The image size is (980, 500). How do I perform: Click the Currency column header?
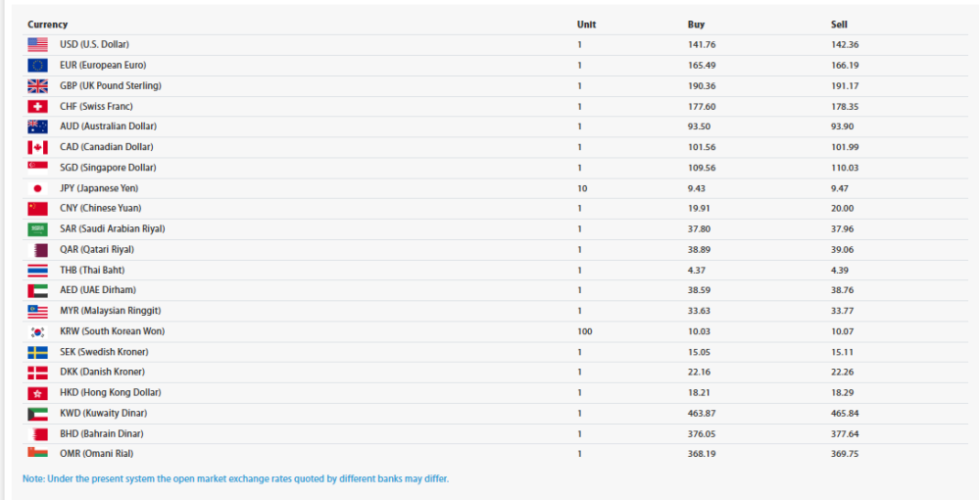click(x=47, y=25)
